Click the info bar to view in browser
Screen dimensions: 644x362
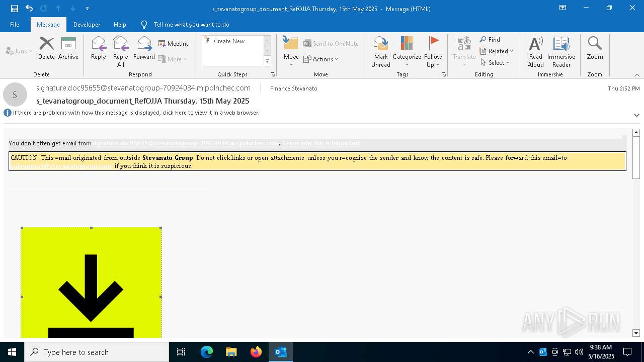pyautogui.click(x=132, y=113)
